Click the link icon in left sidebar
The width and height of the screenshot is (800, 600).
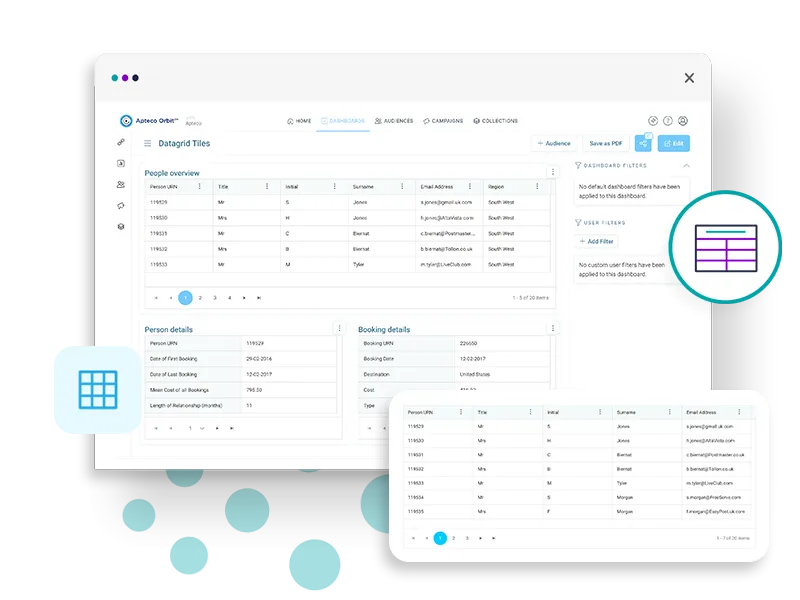[x=120, y=140]
